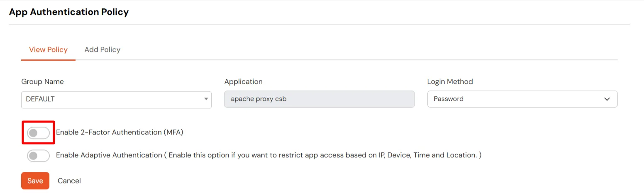Click the Cancel link
The image size is (644, 196).
point(69,181)
